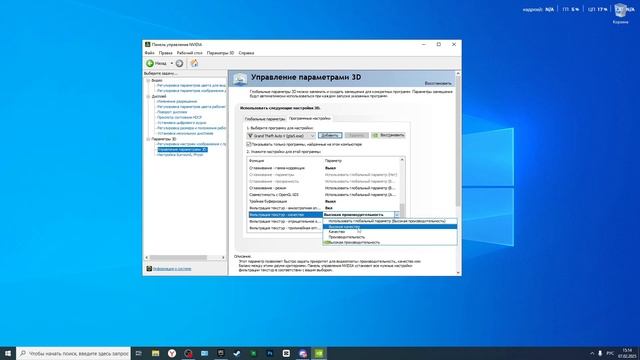Click the Восстановить button next to program list
Image resolution: width=640 pixels, height=360 pixels.
[x=388, y=136]
